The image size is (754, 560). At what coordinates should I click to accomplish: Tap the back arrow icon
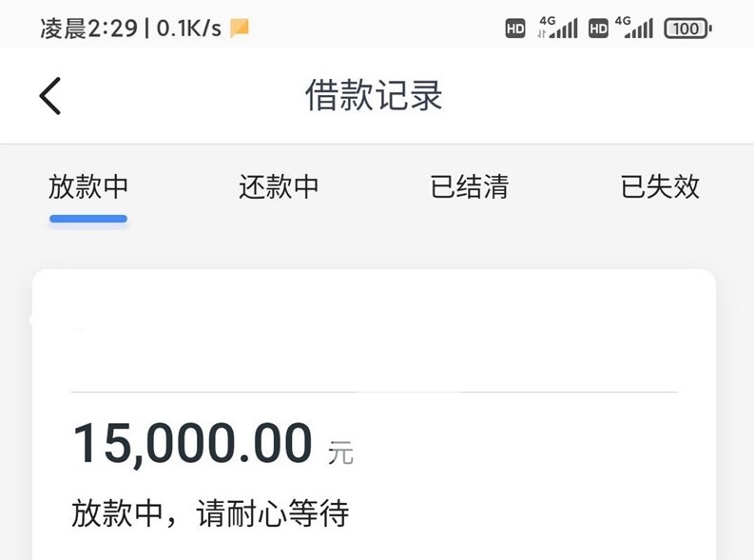coord(50,96)
